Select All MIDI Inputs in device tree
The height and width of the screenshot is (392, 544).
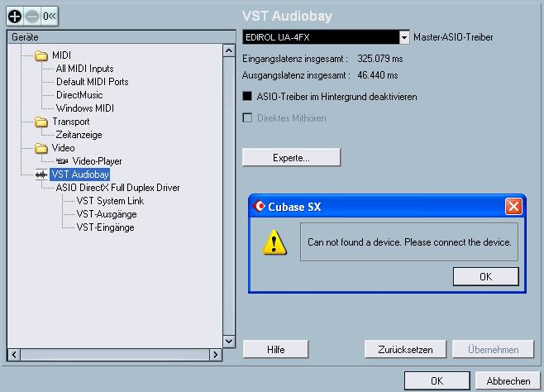[84, 69]
